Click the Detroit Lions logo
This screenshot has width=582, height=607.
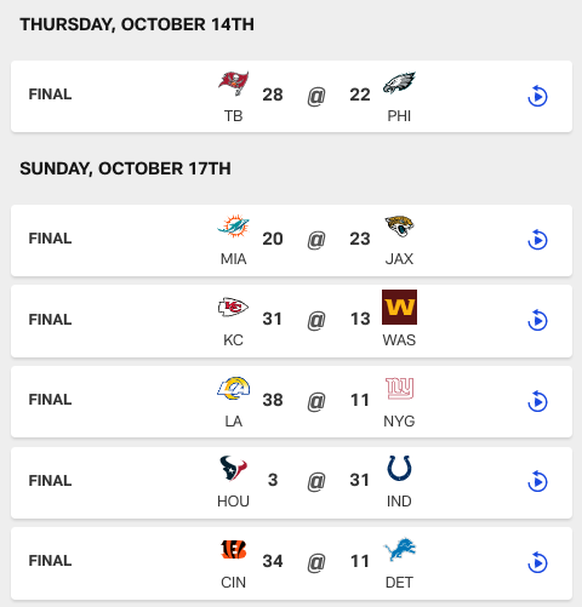(400, 549)
